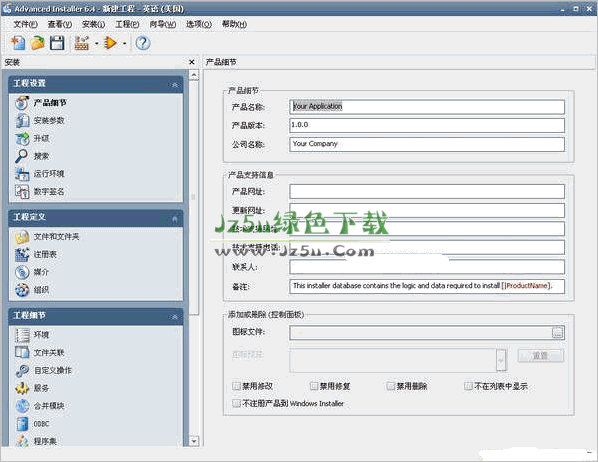Select the 运行环境 sidebar icon
Image resolution: width=598 pixels, height=462 pixels.
coord(22,174)
